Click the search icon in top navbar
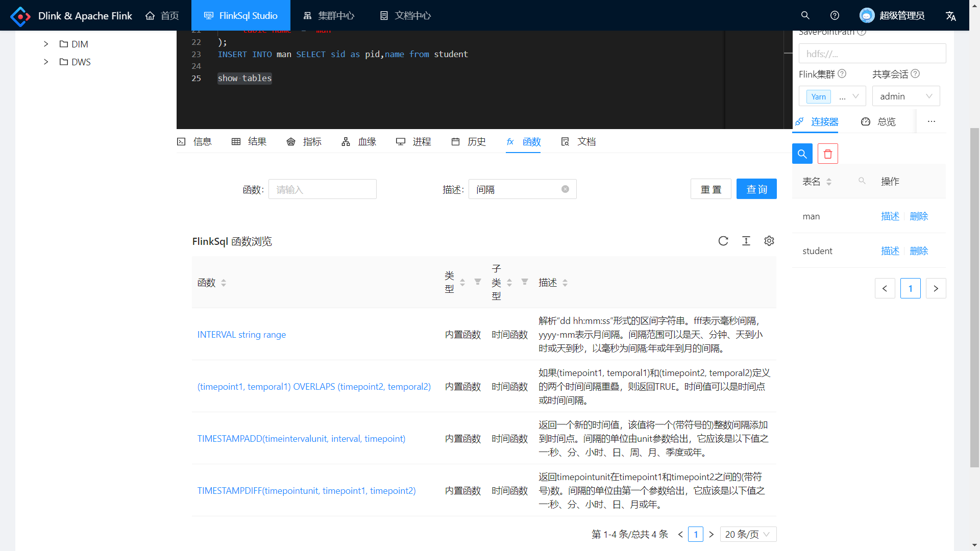980x551 pixels. pos(805,15)
